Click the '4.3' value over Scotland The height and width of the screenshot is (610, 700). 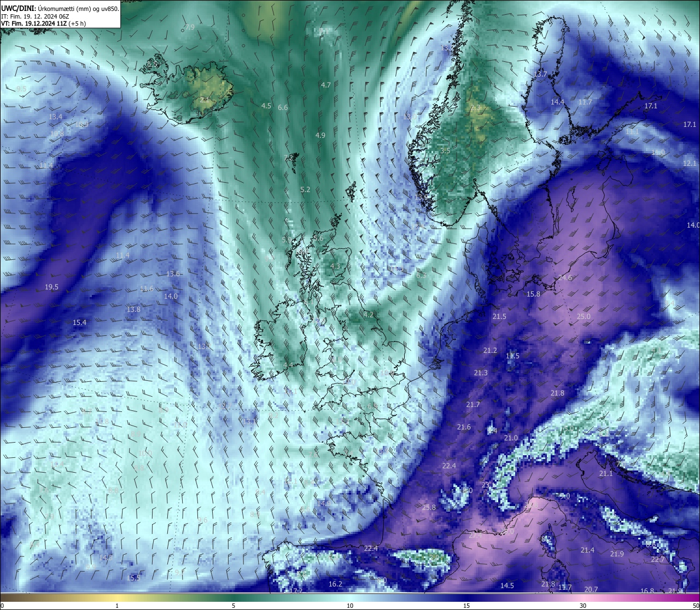(x=335, y=266)
